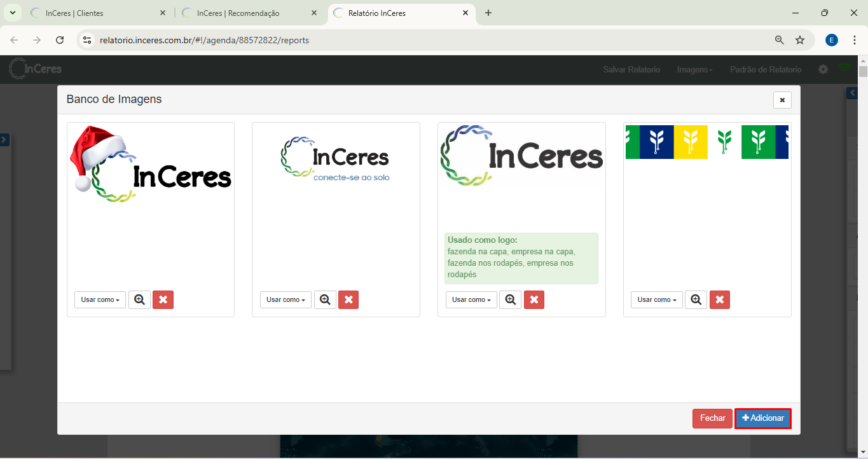Open 'Usar como' for plant banner image
This screenshot has width=868, height=459.
pyautogui.click(x=657, y=299)
